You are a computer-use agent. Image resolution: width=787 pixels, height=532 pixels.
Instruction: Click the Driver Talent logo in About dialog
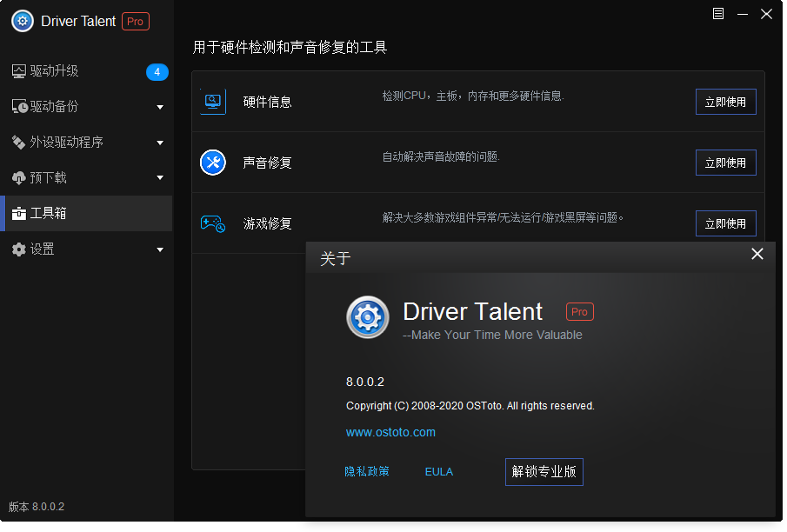(x=368, y=317)
